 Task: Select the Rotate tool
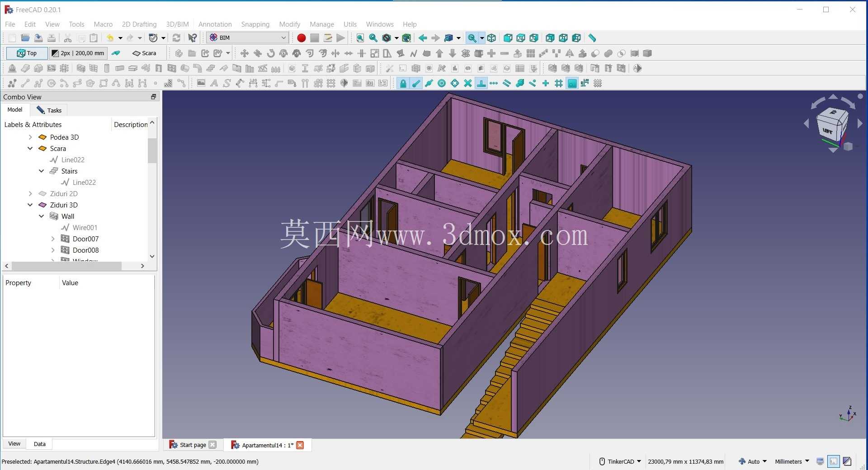(270, 53)
